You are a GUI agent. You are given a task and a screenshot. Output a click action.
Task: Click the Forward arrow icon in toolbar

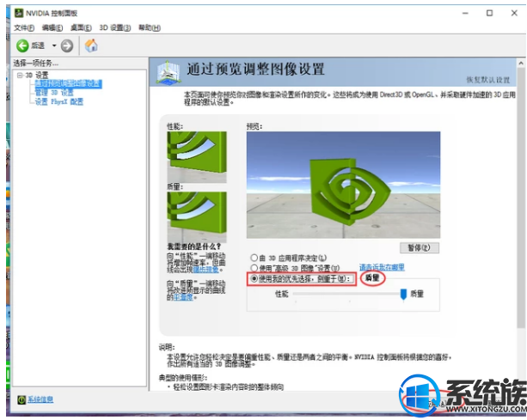click(x=67, y=46)
